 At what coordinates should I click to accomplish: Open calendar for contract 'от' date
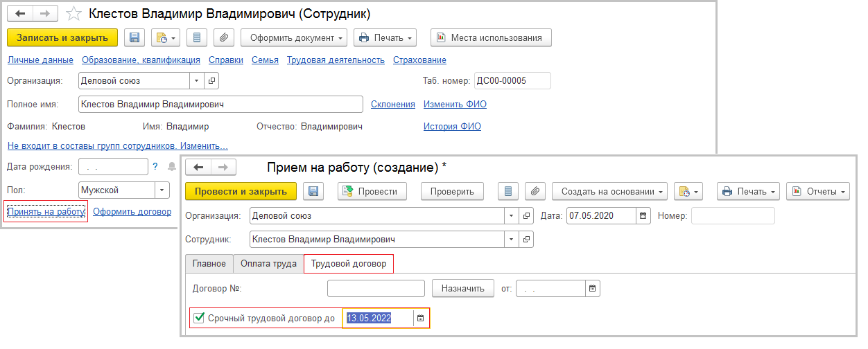(593, 288)
